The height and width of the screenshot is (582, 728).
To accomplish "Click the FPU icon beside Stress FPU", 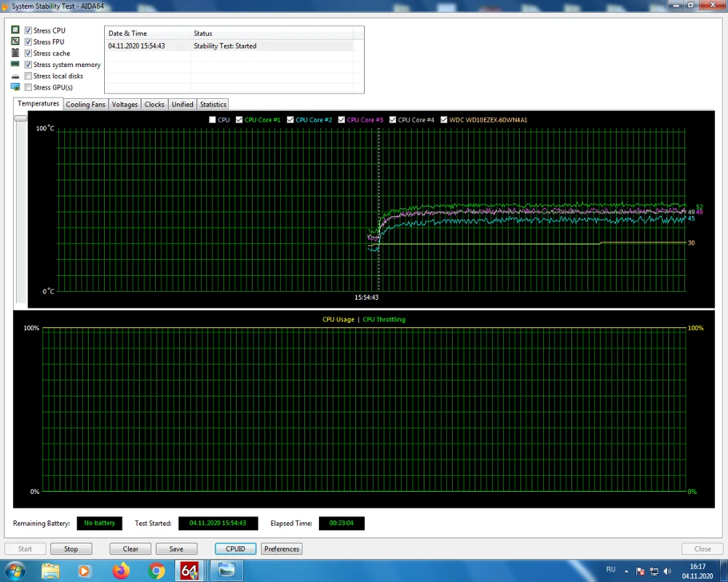I will (15, 42).
